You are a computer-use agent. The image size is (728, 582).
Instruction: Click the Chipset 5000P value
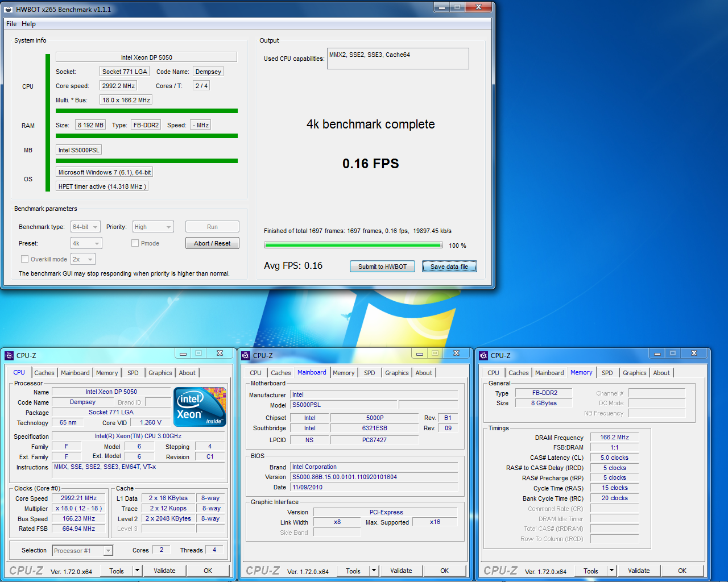[x=374, y=418]
